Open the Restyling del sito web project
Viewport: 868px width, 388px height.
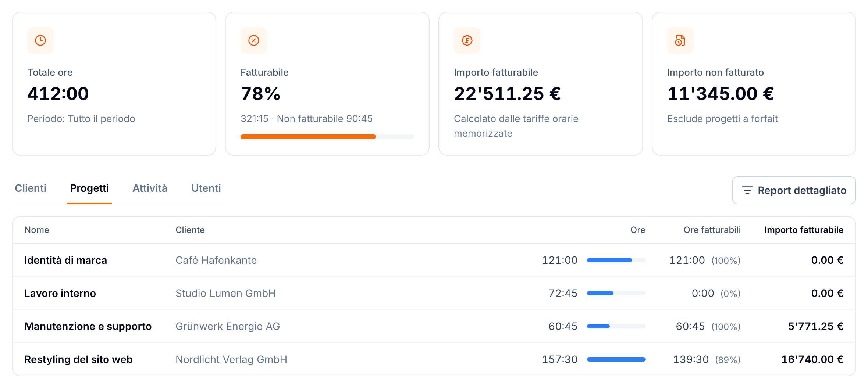click(78, 359)
